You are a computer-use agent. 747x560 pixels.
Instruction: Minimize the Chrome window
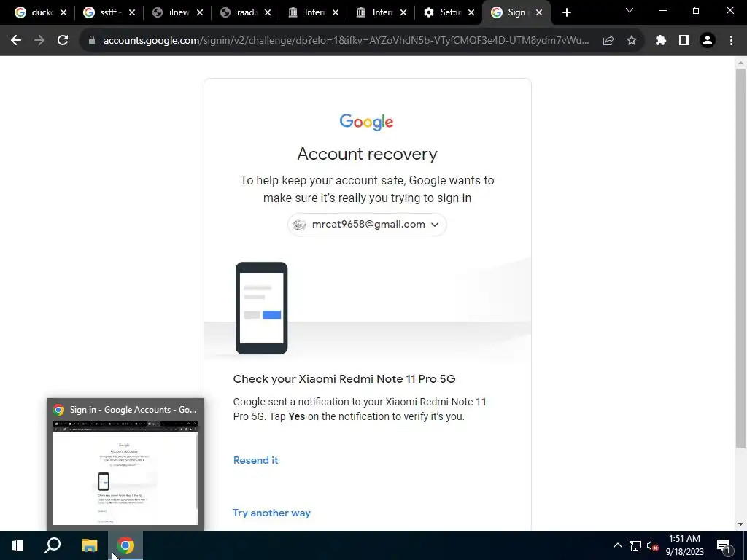pos(662,10)
